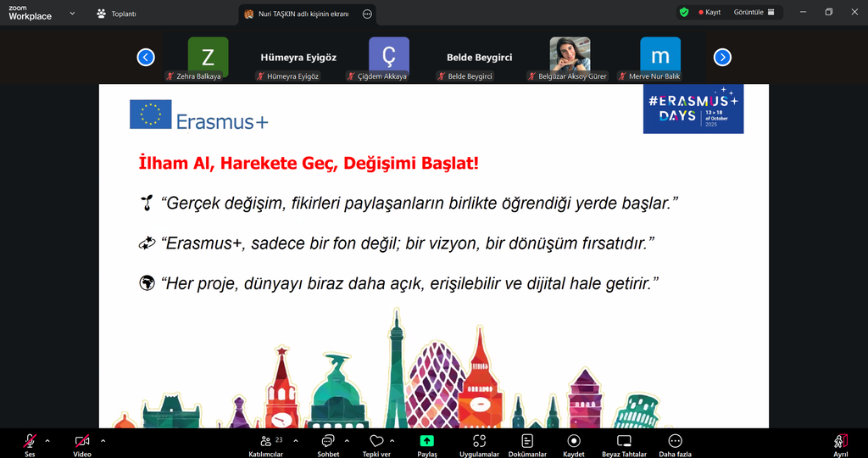
Task: Open screen share options ellipsis
Action: [366, 14]
